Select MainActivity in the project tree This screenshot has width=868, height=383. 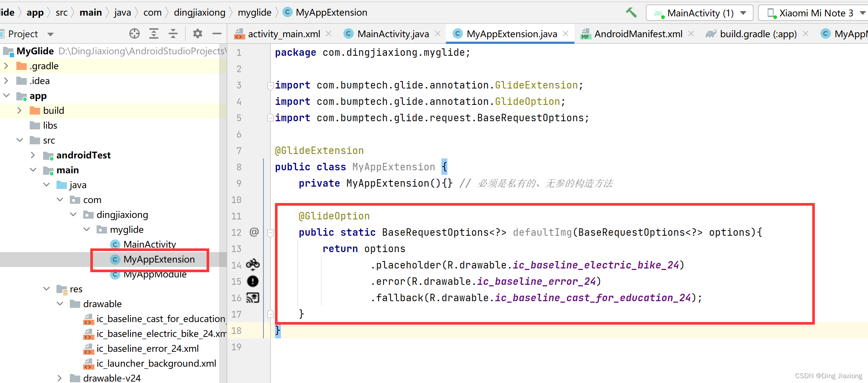coord(150,244)
